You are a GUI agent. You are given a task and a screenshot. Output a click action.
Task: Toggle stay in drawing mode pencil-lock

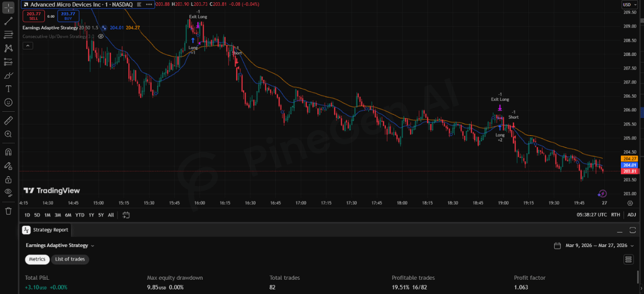tap(8, 166)
